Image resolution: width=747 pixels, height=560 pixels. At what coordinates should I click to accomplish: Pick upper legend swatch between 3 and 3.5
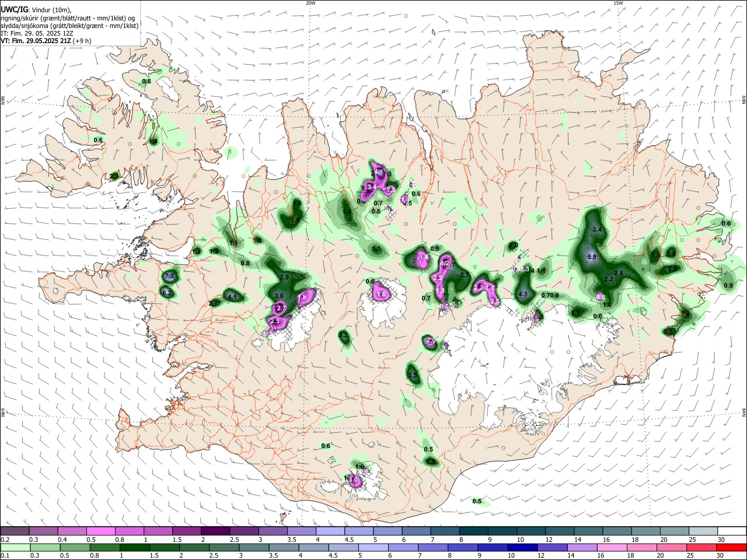273,531
